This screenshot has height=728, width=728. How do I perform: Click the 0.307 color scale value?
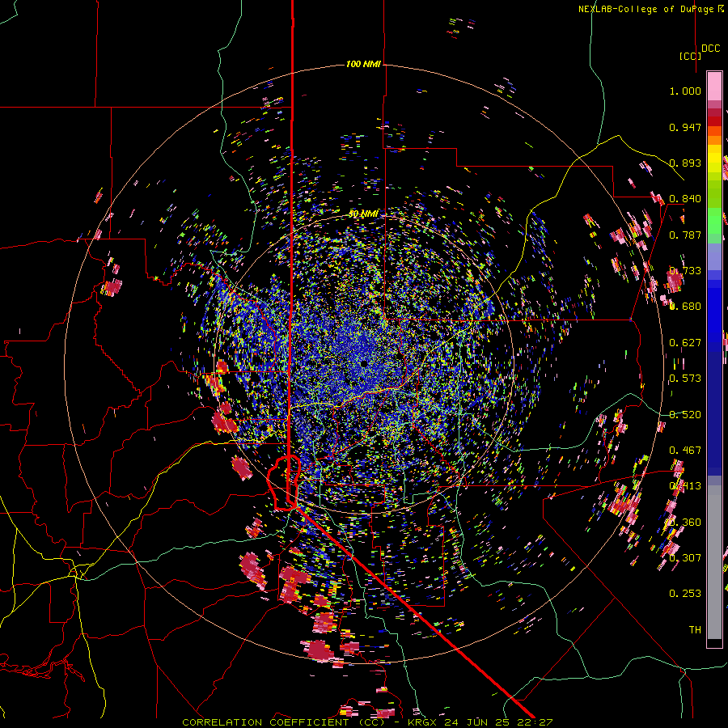(685, 558)
